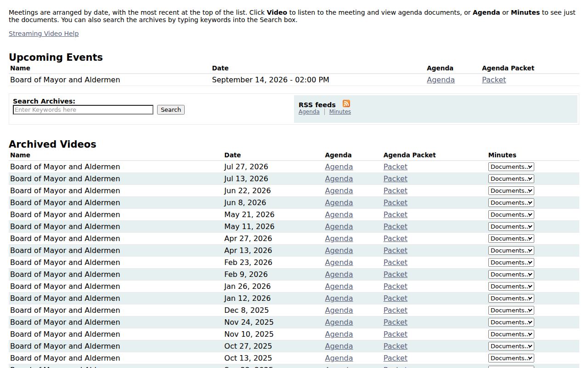Expand the Jul 27, 2026 Documents dropdown
588x368 pixels.
coord(511,167)
